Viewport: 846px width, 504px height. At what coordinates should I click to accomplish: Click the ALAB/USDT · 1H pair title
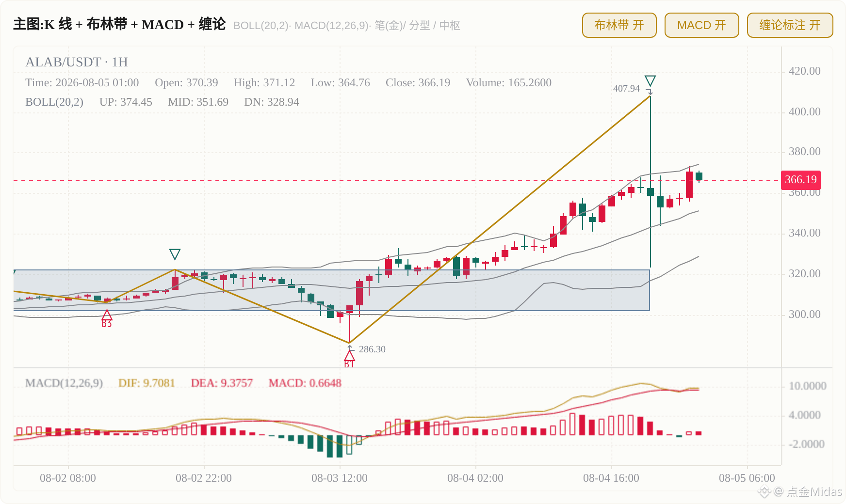coord(77,62)
